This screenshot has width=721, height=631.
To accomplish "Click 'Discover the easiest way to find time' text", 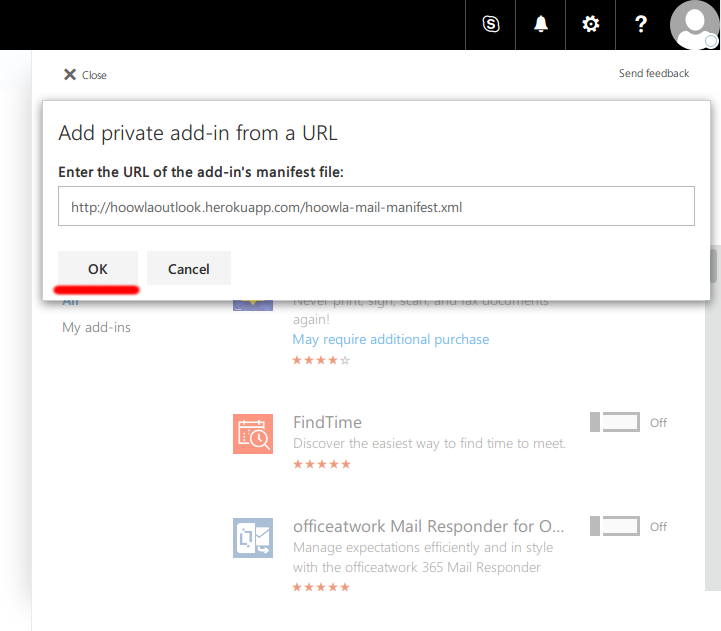I will pos(429,443).
